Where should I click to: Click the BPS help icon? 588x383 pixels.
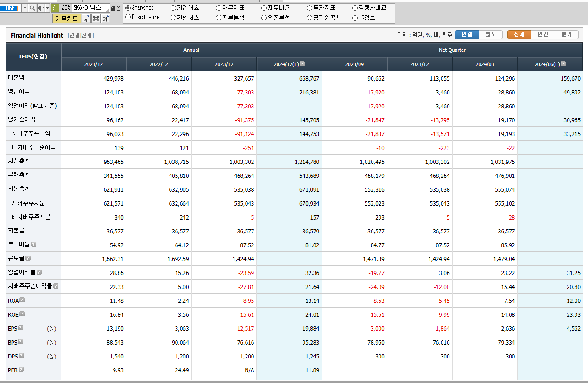click(20, 342)
